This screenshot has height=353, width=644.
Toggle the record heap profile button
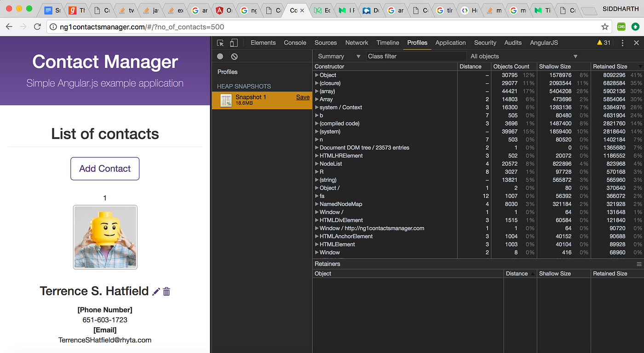pyautogui.click(x=220, y=56)
